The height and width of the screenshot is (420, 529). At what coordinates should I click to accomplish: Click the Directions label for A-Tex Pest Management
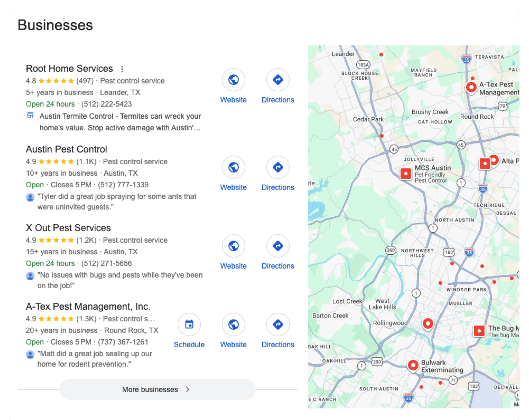click(278, 345)
